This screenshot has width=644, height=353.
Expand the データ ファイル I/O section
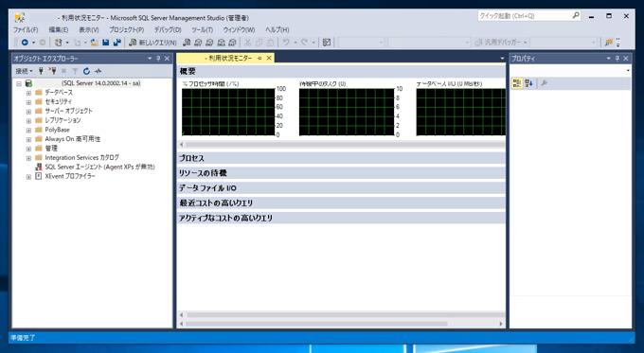click(341, 188)
